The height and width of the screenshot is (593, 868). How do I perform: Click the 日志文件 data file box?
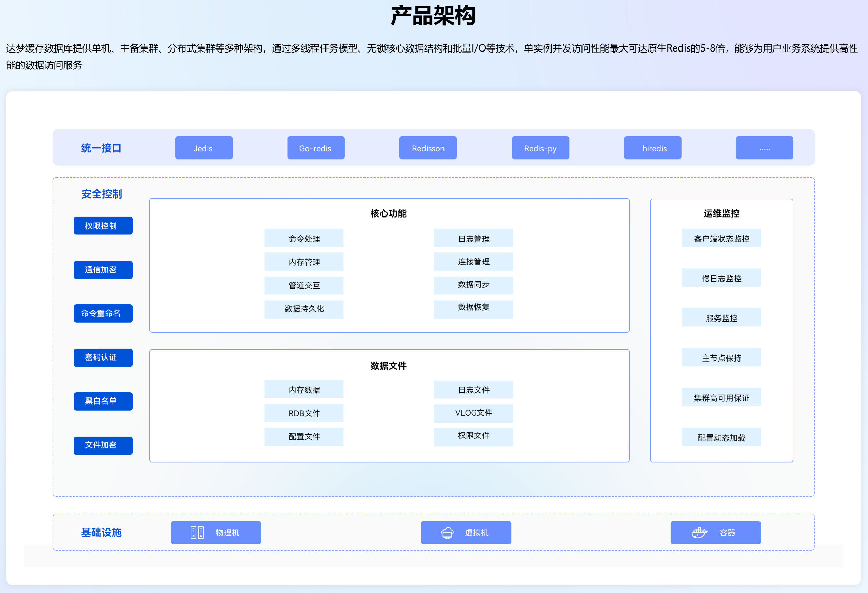[474, 390]
